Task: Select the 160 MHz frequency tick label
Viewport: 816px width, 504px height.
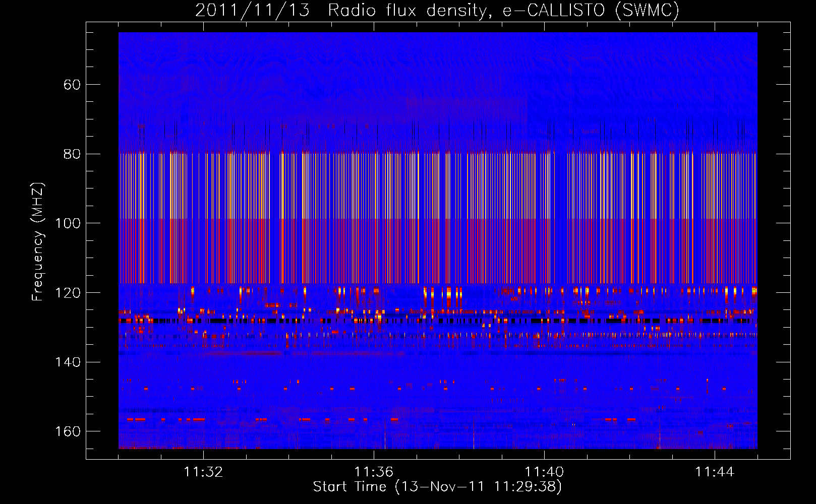Action: [x=68, y=431]
